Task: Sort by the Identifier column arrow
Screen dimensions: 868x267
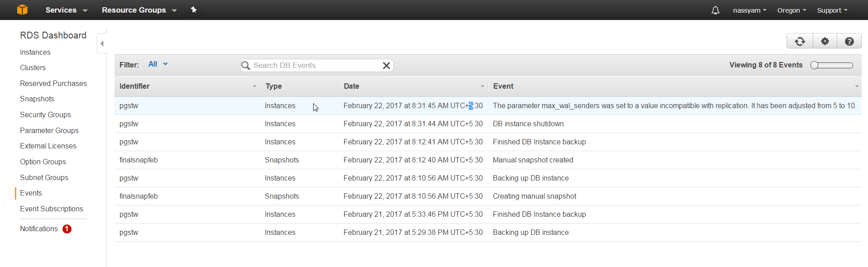Action: (254, 86)
